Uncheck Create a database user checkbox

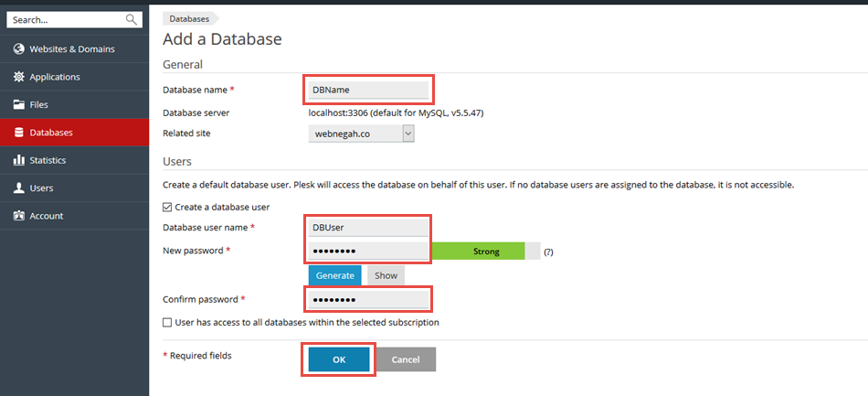[167, 207]
